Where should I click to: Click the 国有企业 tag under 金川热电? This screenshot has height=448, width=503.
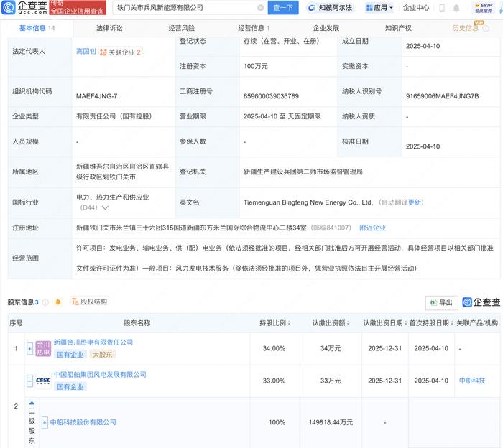pos(70,355)
